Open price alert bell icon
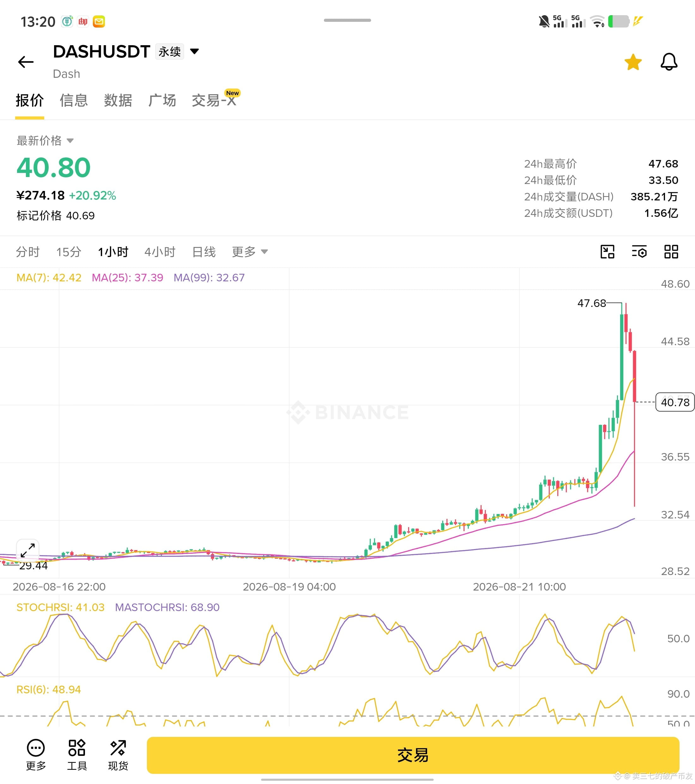The image size is (695, 784). pos(669,62)
